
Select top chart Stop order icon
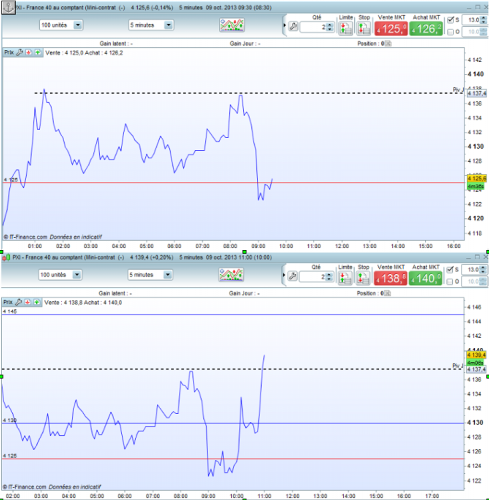click(364, 28)
